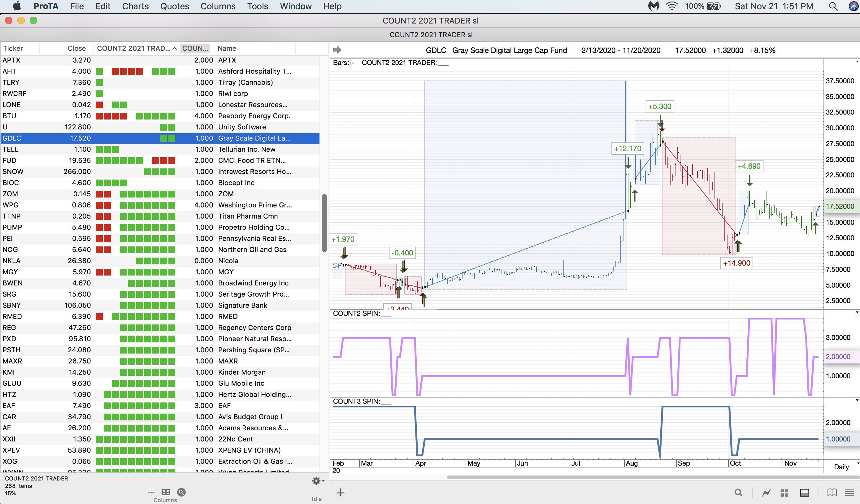Click the watchlist columns table icon
This screenshot has width=860, height=504.
pos(166,492)
